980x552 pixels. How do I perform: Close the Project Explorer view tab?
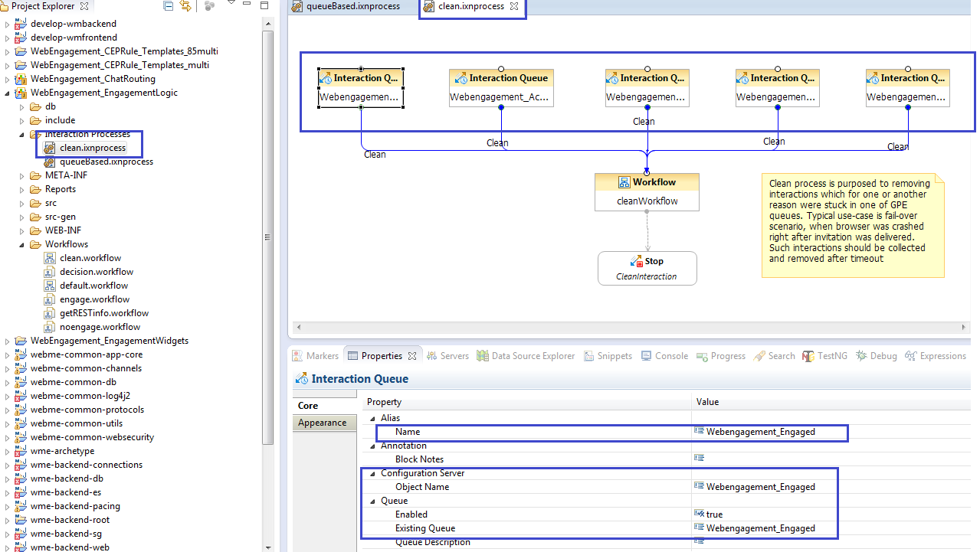tap(84, 6)
